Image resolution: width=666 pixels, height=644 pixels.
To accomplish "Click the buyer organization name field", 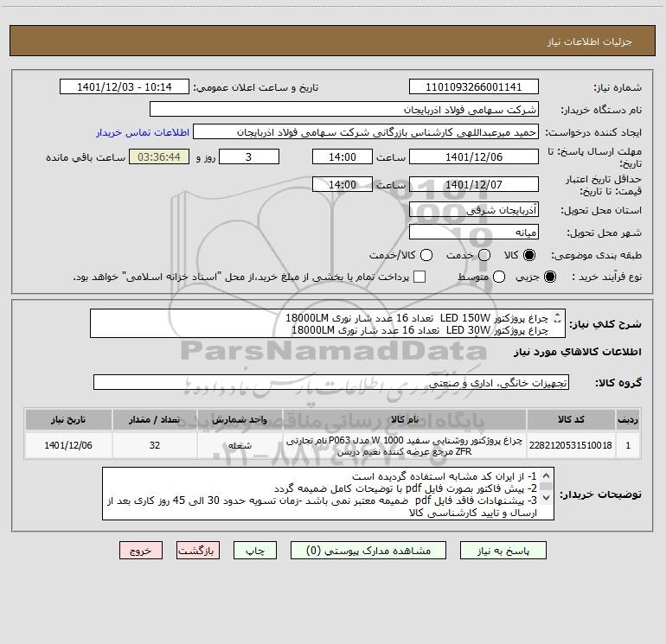I will point(344,109).
